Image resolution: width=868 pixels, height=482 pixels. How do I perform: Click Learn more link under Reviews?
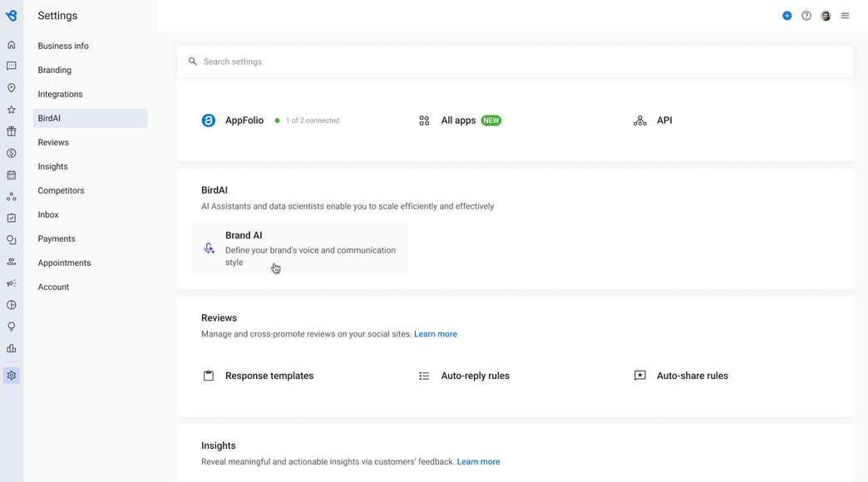(435, 334)
